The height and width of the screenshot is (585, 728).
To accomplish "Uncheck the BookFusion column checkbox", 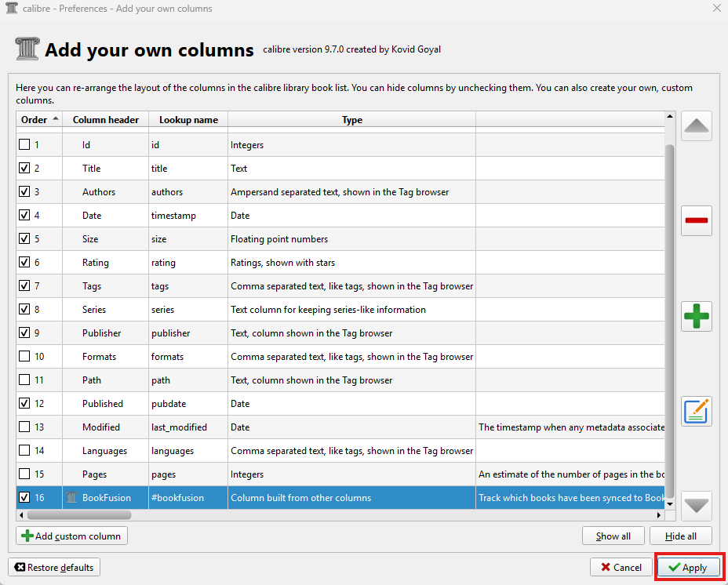I will coord(24,497).
